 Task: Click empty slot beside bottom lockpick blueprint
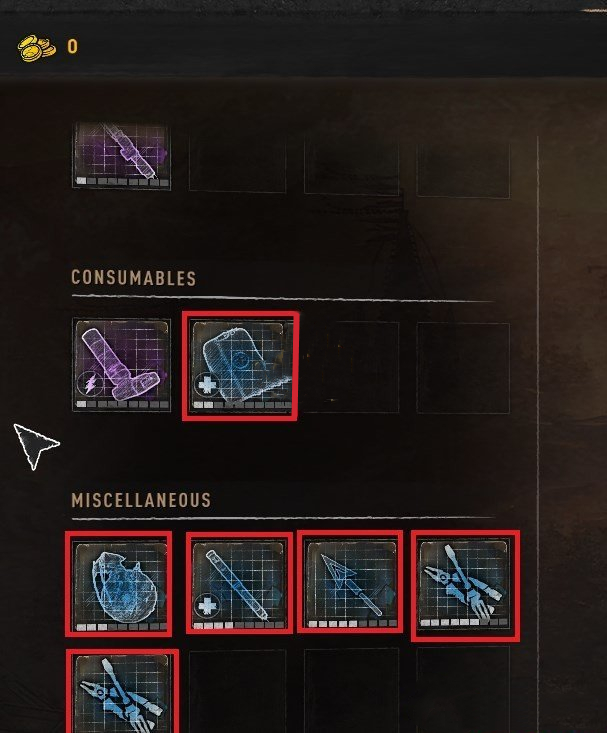point(238,691)
